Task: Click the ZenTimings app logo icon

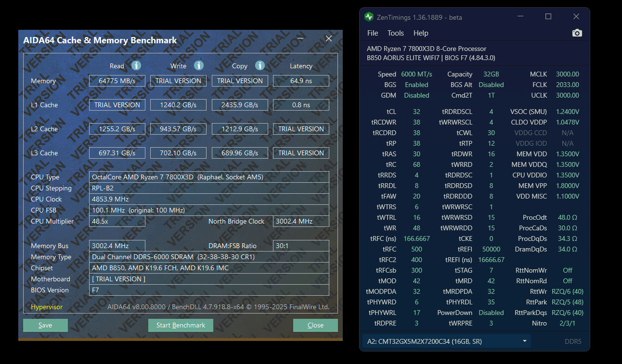Action: 369,17
